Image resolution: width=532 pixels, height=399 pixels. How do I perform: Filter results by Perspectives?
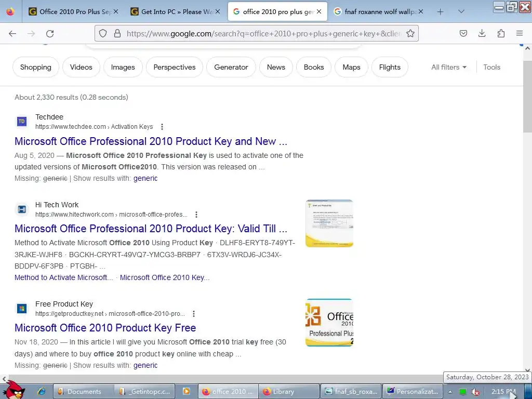click(x=175, y=67)
